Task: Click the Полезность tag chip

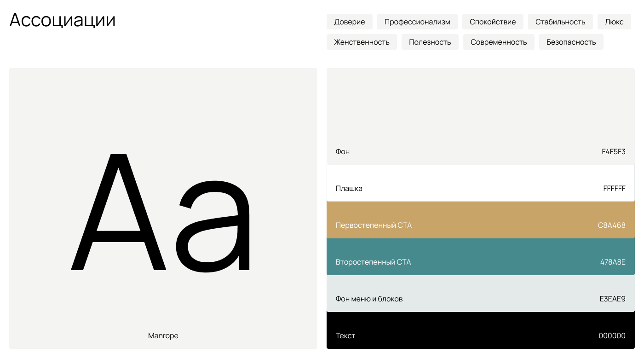Action: 430,42
